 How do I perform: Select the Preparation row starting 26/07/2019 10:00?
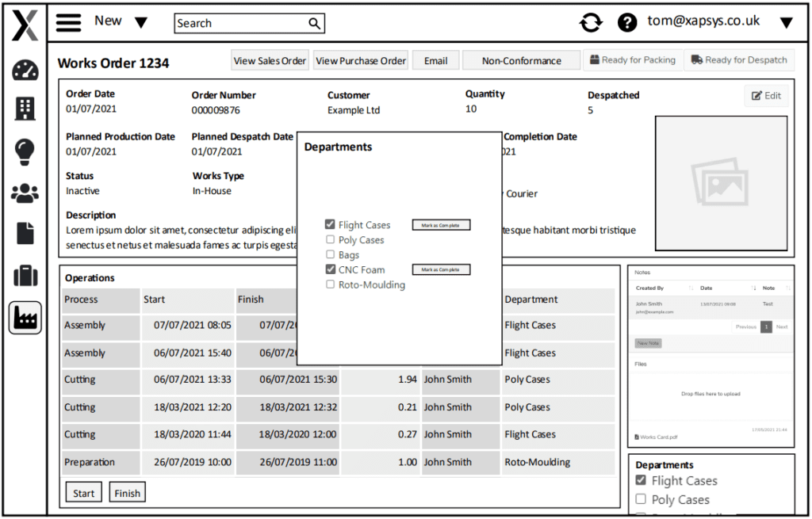338,463
